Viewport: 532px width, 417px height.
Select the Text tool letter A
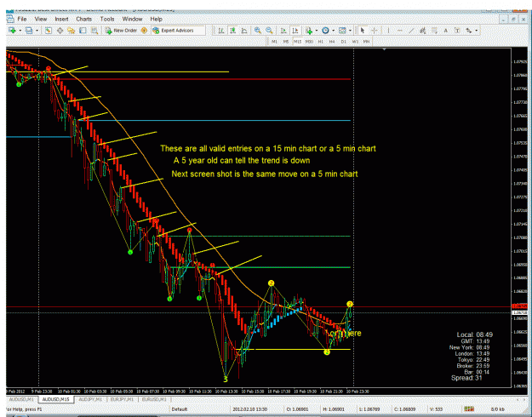point(446,31)
